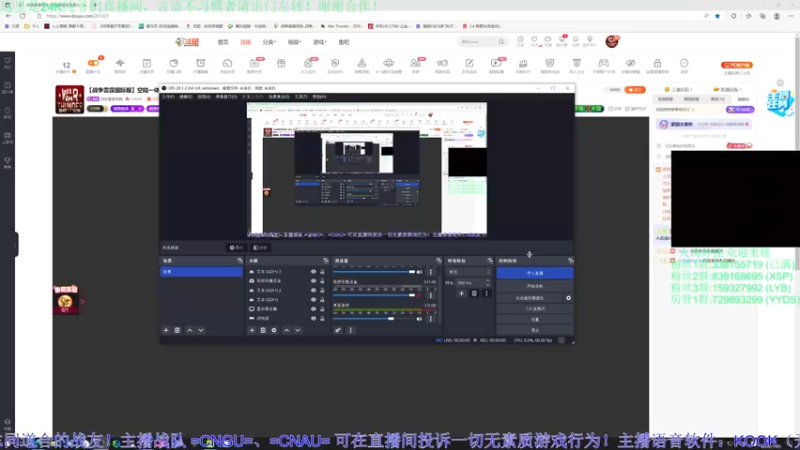The width and height of the screenshot is (800, 450).
Task: Open the Help menu in OBS
Action: [x=319, y=96]
